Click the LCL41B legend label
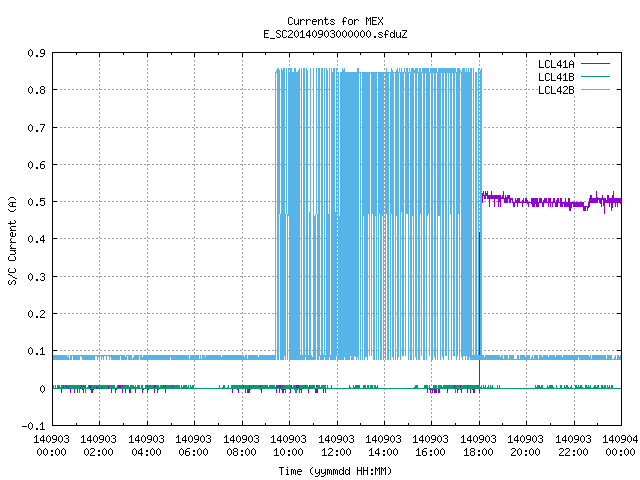This screenshot has width=640, height=480. pos(556,77)
